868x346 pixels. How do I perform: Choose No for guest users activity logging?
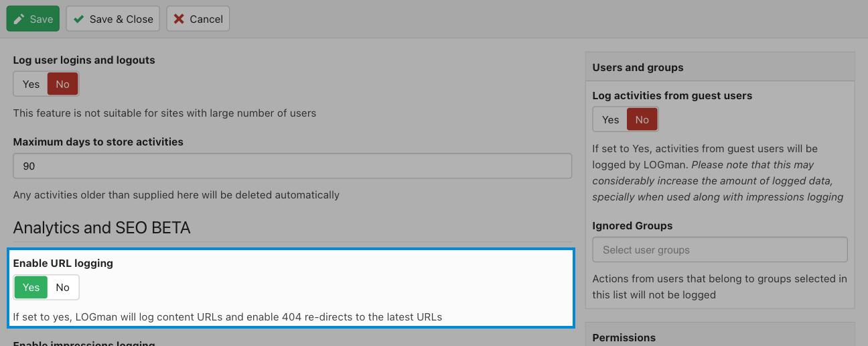coord(642,119)
